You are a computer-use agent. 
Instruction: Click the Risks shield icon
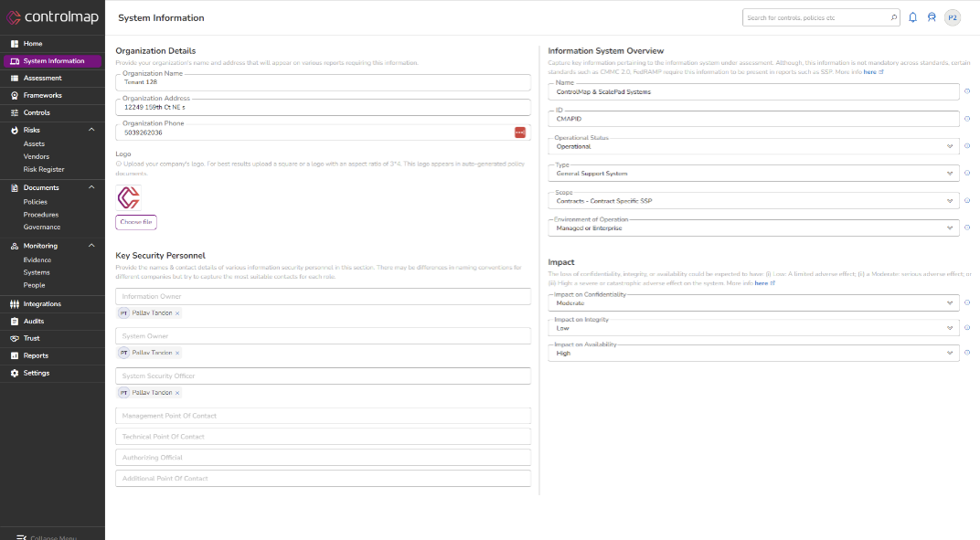[x=13, y=130]
